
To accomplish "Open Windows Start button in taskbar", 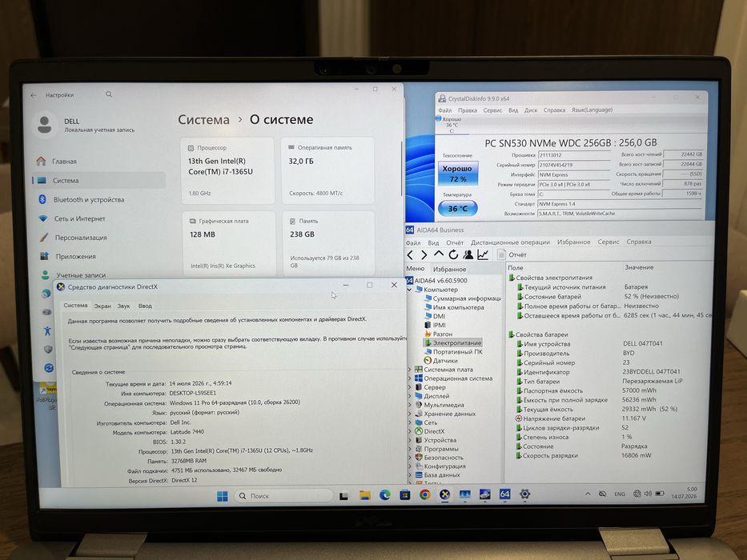I will coord(222,496).
